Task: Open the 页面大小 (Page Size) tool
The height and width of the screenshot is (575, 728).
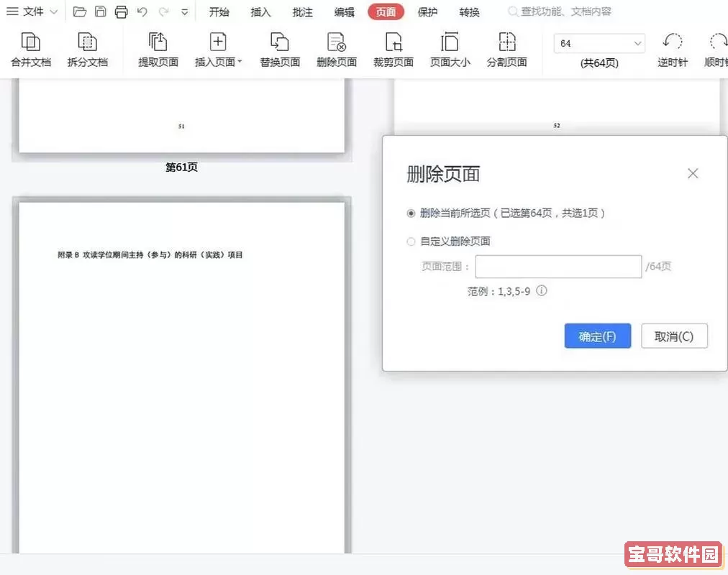Action: point(450,49)
